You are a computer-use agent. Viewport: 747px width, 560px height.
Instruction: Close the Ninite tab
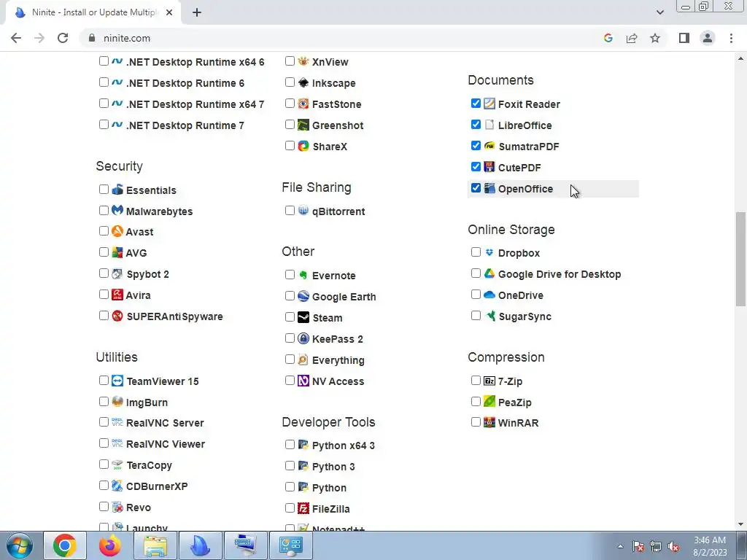tap(169, 12)
